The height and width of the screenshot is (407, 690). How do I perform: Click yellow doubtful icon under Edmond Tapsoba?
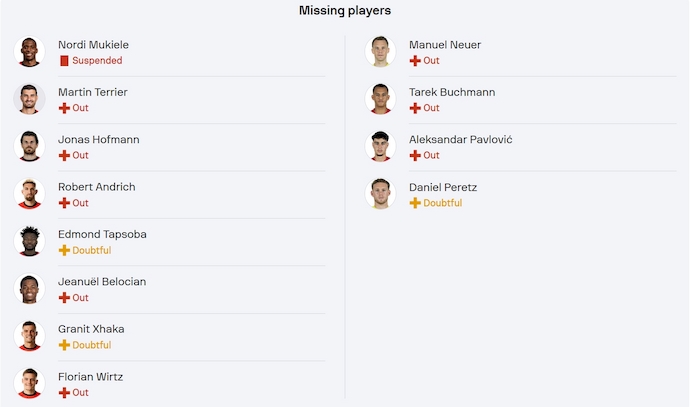pos(64,250)
